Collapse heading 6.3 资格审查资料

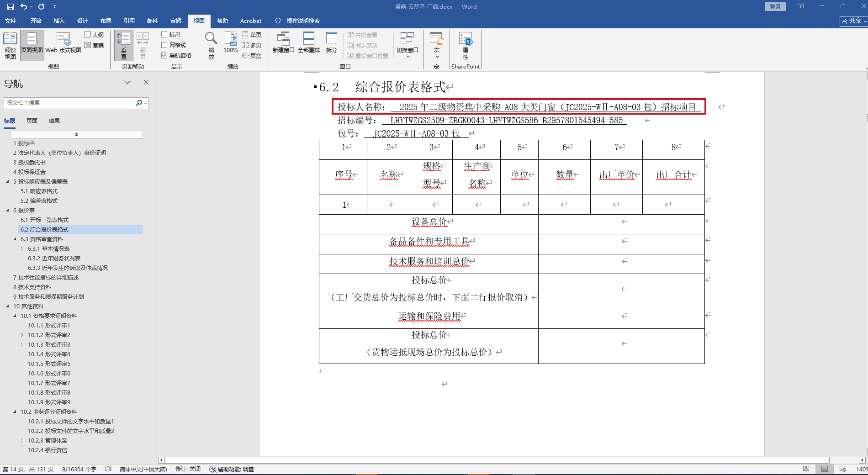15,239
